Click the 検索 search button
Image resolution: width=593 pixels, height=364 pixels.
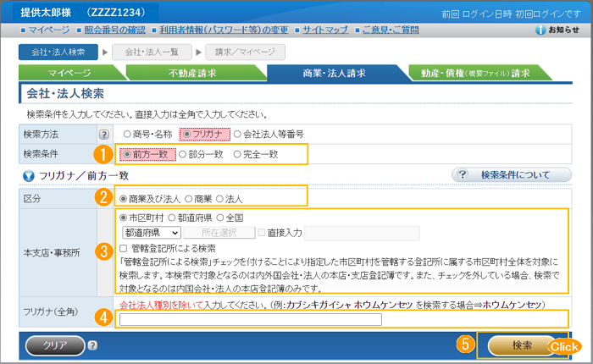tap(522, 345)
